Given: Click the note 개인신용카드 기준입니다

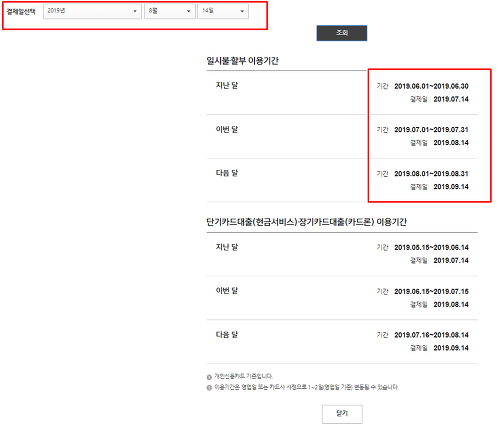Looking at the screenshot, I should [x=243, y=376].
